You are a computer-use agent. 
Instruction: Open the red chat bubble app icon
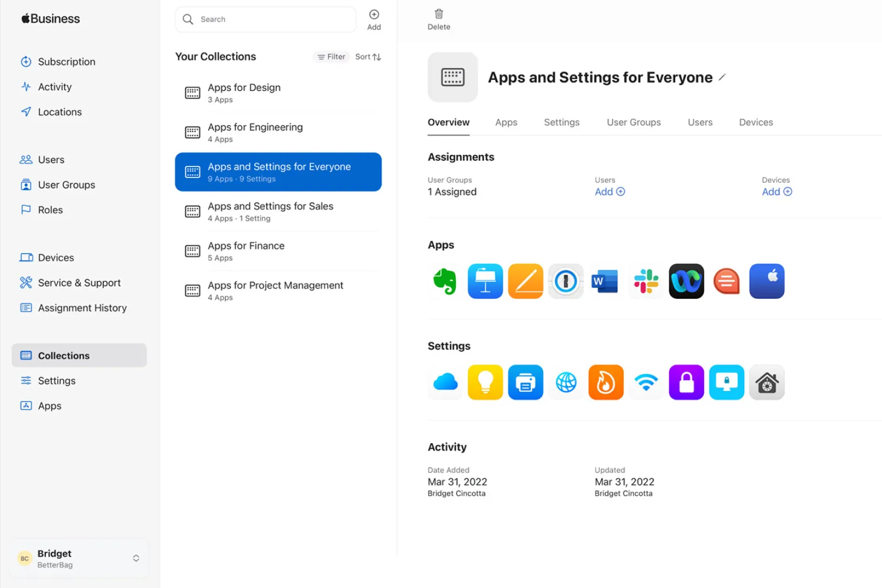pos(727,281)
